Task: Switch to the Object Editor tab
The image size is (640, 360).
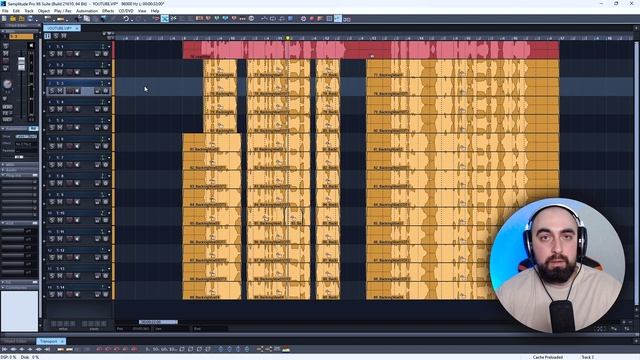Action: click(x=16, y=341)
